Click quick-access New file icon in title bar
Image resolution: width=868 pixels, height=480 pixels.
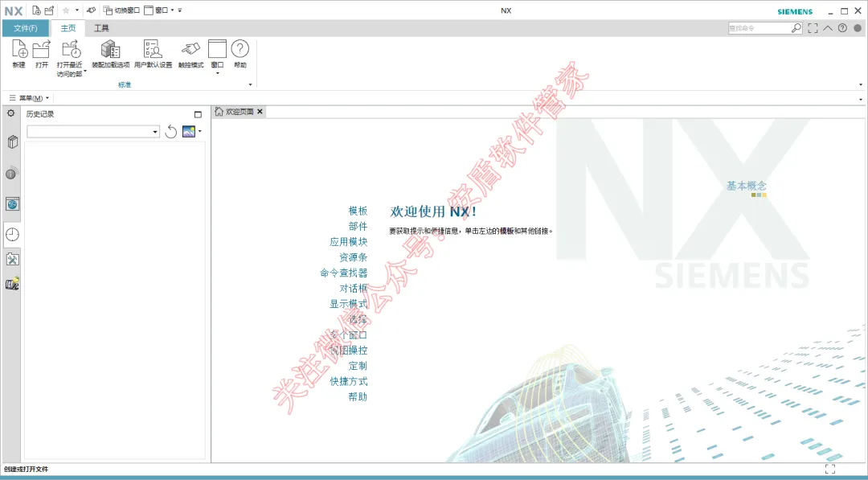click(x=36, y=10)
